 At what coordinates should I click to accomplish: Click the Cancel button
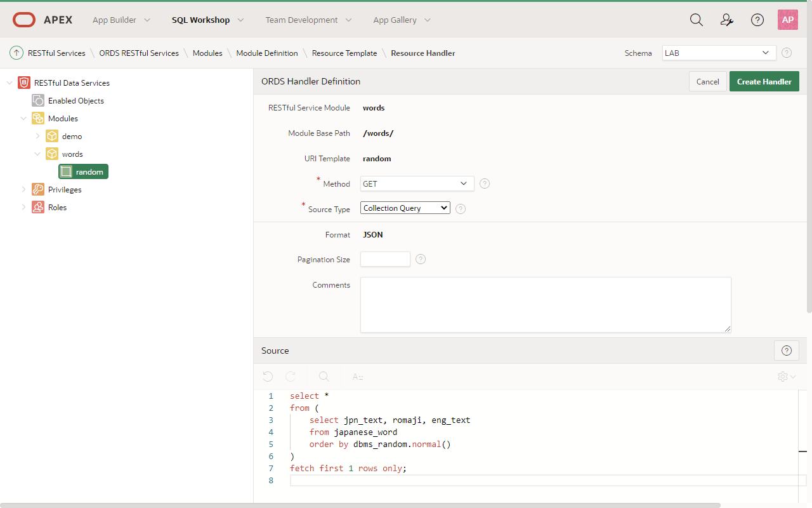pyautogui.click(x=708, y=81)
